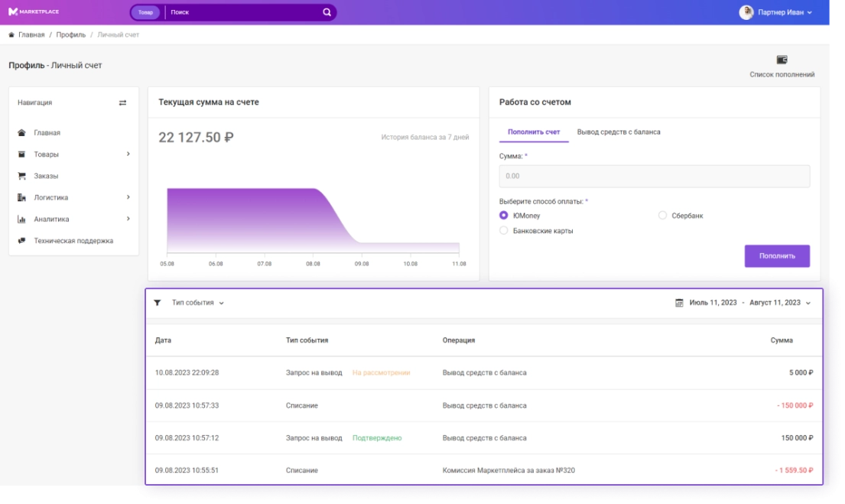Open the Тип события filter dropdown

pos(198,303)
